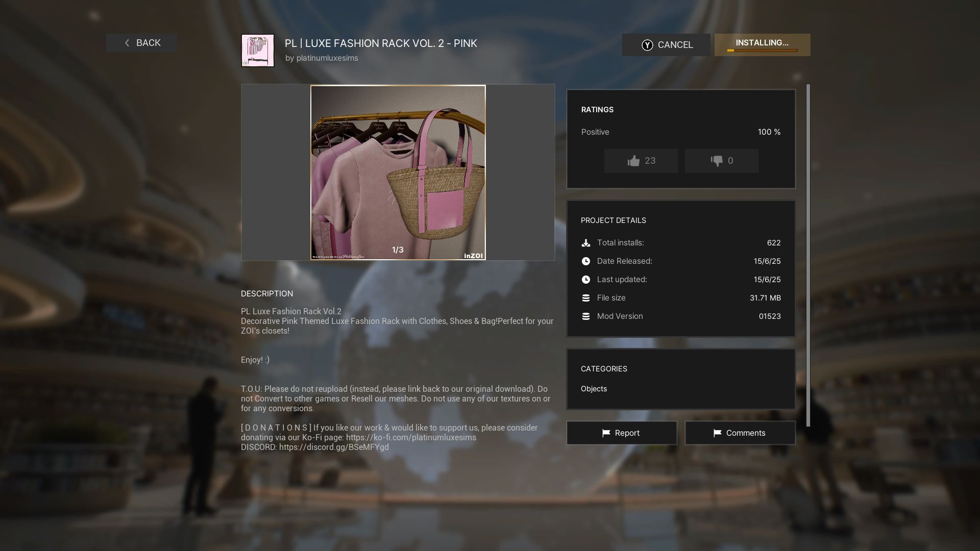The image size is (980, 551).
Task: Report this mod
Action: (x=621, y=433)
